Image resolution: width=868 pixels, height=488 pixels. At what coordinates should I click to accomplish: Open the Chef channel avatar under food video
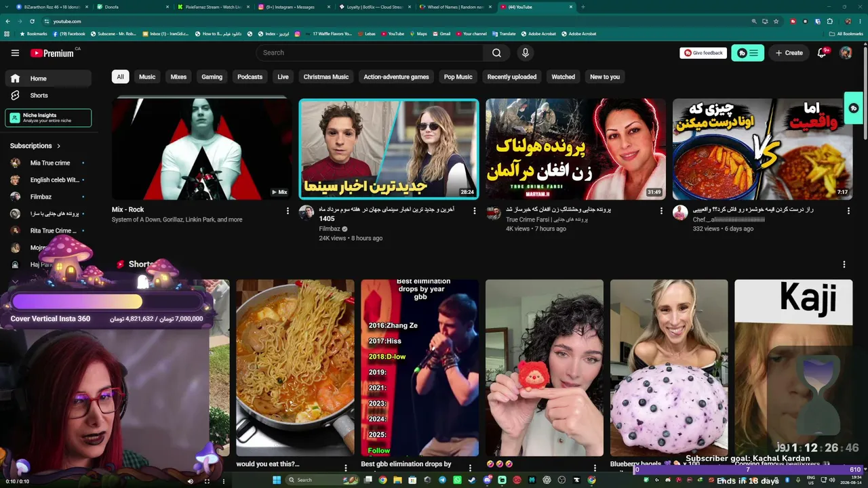680,213
